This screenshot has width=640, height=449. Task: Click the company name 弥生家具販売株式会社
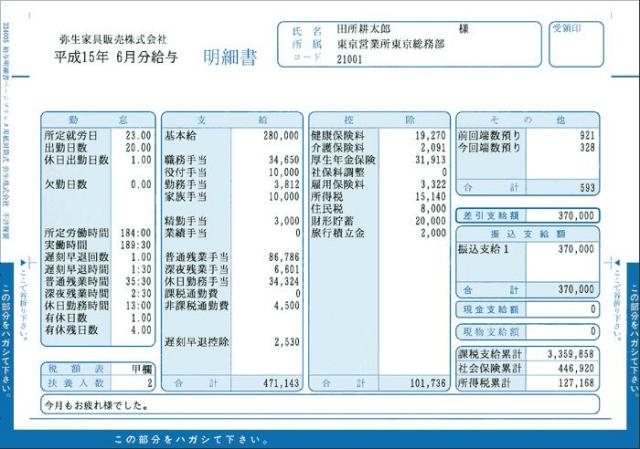[x=113, y=40]
